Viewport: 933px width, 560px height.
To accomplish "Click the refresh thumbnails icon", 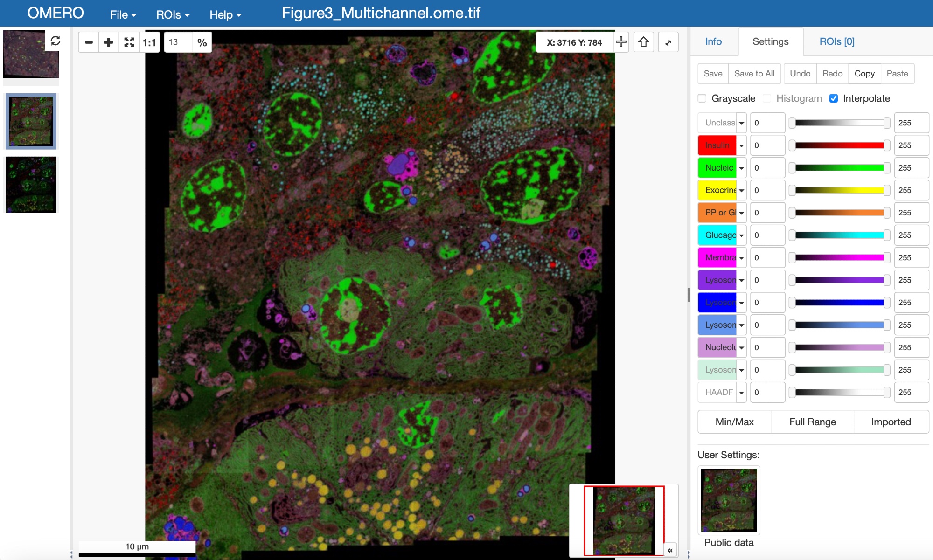I will pyautogui.click(x=56, y=41).
